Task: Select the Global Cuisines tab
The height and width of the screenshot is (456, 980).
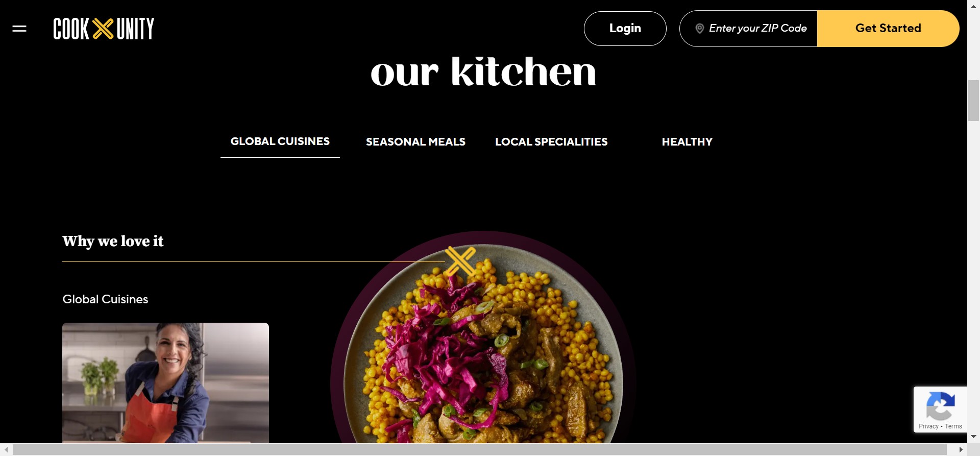Action: (280, 141)
